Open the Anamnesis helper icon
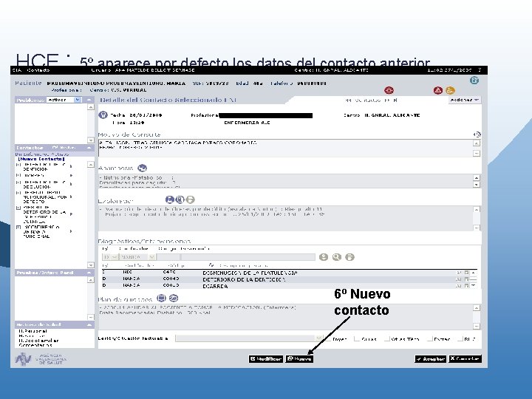This screenshot has width=532, height=399. click(142, 168)
